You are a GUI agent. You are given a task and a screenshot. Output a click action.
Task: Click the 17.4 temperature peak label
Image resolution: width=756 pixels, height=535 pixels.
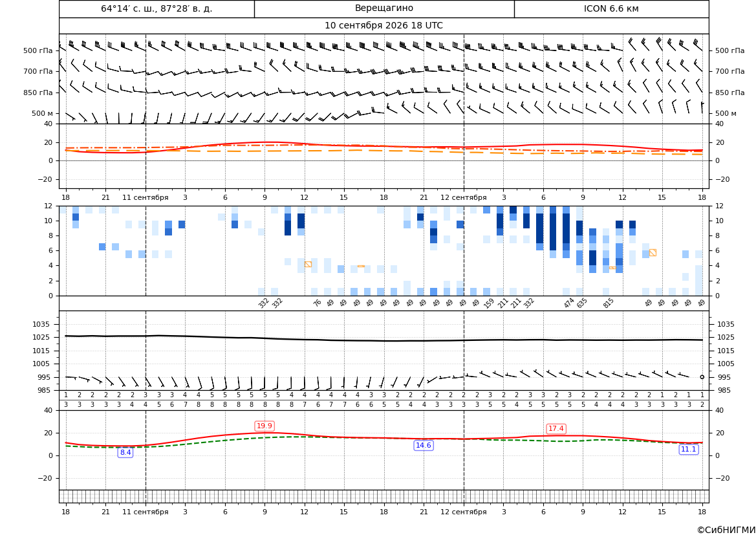(x=556, y=428)
